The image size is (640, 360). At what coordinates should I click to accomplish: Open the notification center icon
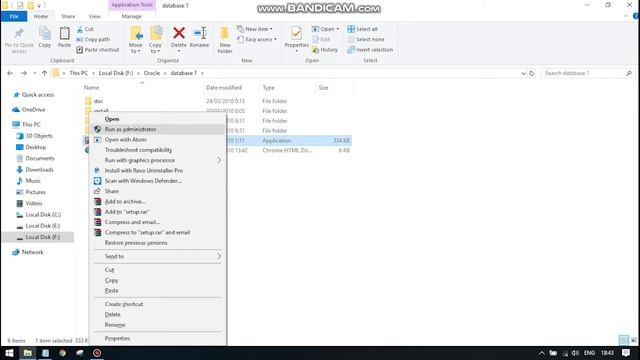pos(626,353)
